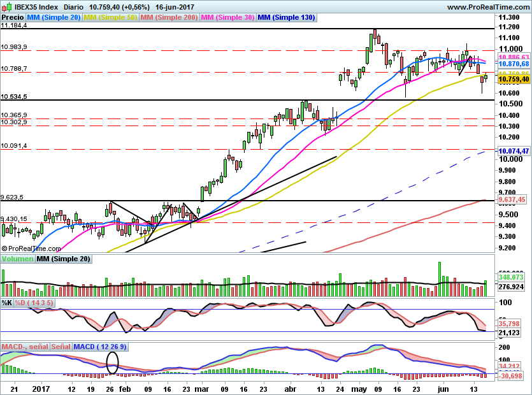
Task: Select the MACD (12 26 9) label
Action: 100,347
